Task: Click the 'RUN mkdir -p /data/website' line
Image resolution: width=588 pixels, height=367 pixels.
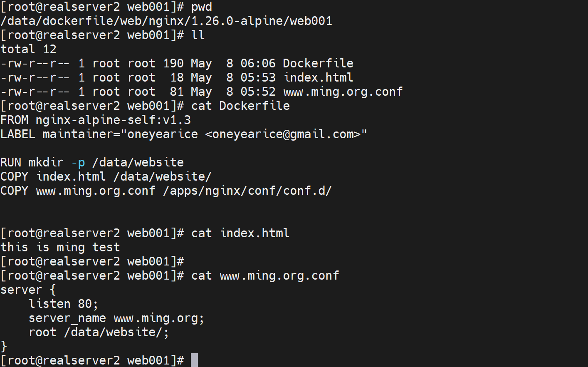Action: point(92,163)
